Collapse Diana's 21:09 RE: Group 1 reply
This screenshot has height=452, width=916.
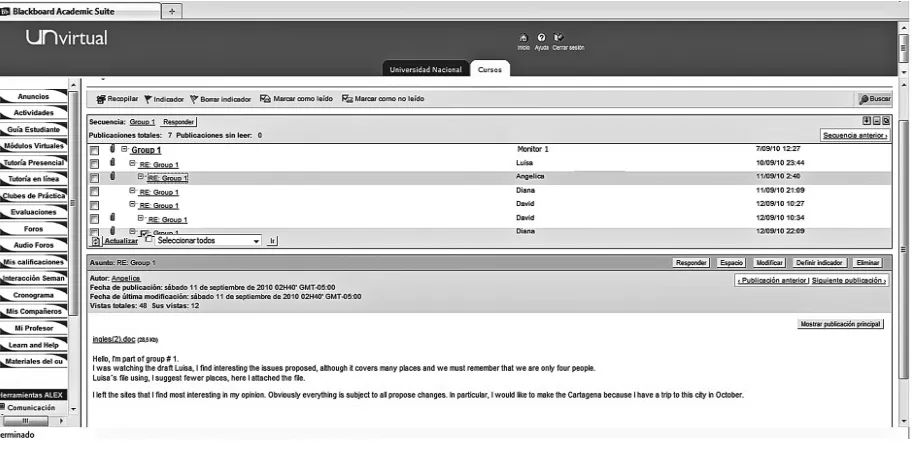point(132,190)
